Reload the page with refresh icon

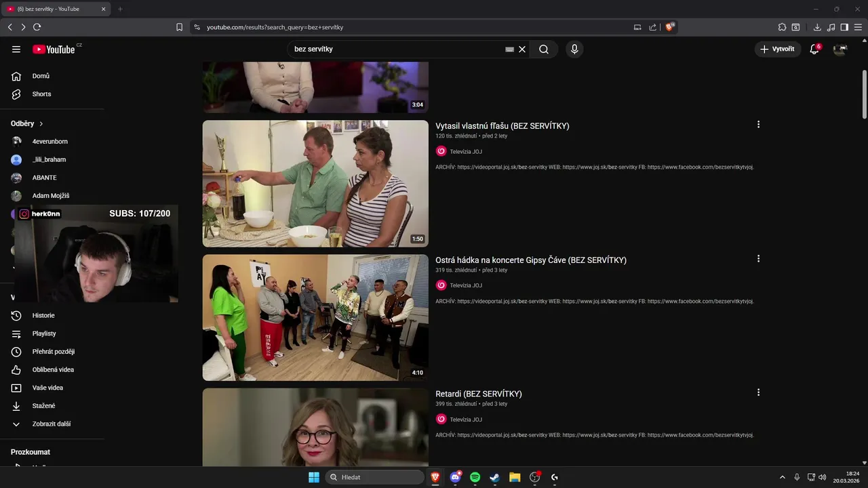37,27
